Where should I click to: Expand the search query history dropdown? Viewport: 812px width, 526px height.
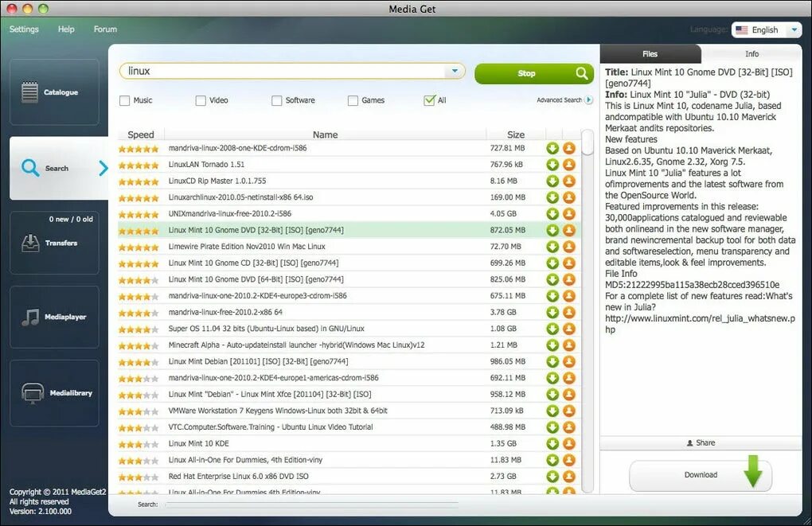point(454,71)
